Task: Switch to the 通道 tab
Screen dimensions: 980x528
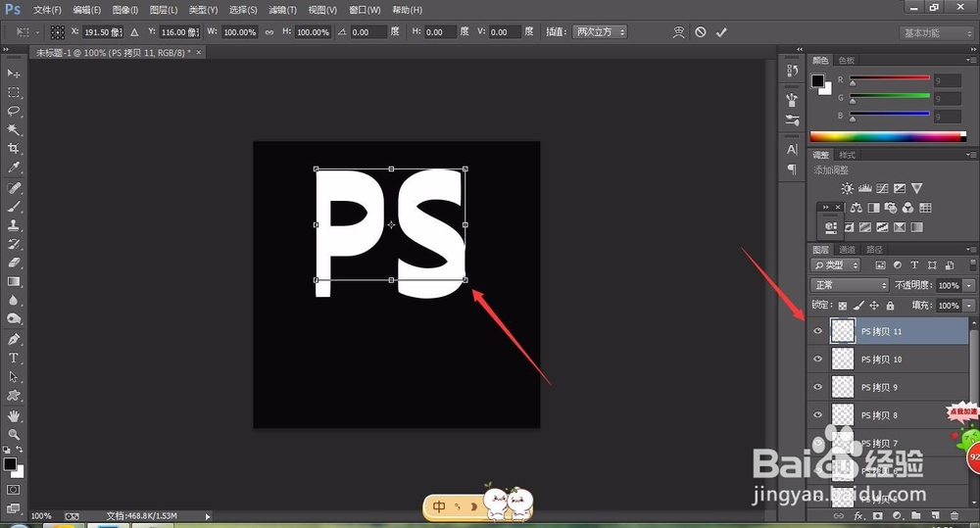Action: (847, 250)
